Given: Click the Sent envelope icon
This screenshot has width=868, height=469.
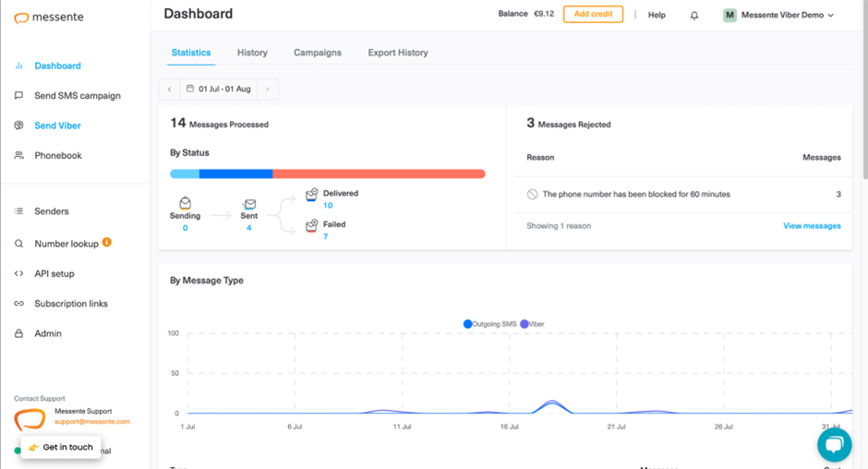Looking at the screenshot, I should click(249, 204).
